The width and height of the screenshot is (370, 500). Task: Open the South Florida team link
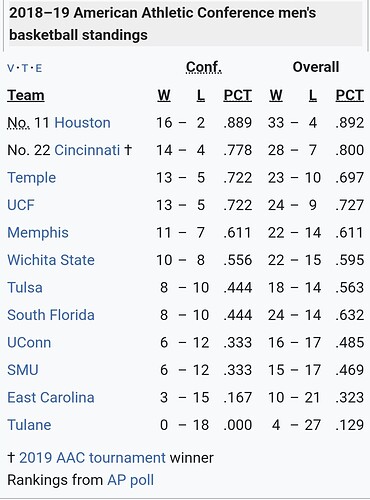51,315
